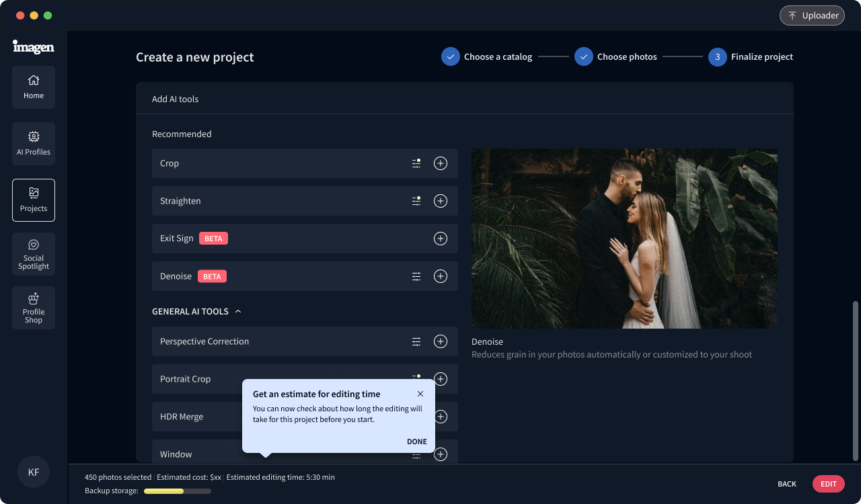
Task: Click the red Edit button
Action: coord(828,484)
